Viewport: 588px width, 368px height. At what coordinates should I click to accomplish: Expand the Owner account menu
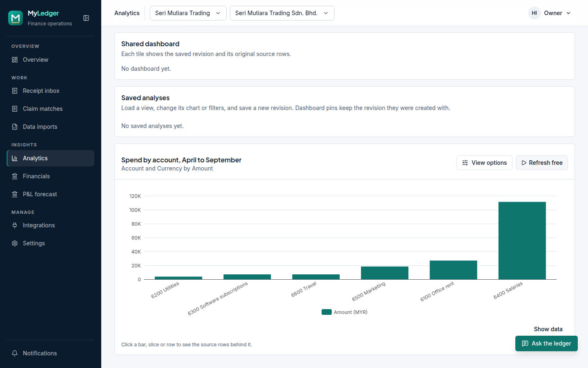pos(550,13)
